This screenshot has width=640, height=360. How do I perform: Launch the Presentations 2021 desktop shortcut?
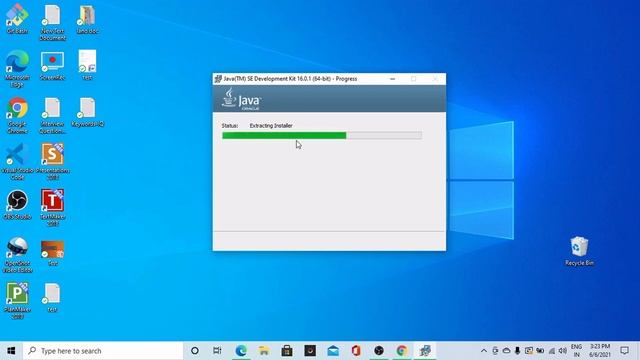point(52,162)
